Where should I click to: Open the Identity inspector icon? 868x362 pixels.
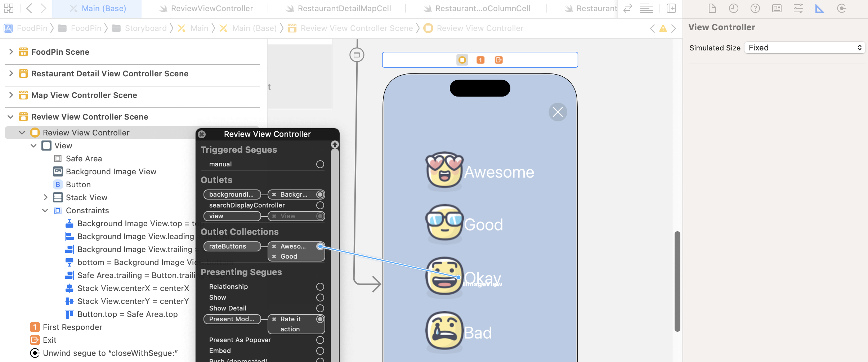tap(777, 9)
